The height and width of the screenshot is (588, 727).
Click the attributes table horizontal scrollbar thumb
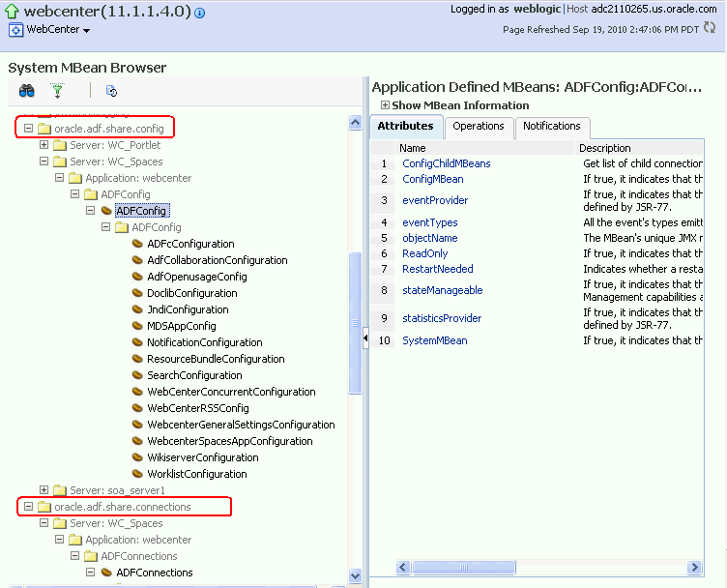(x=464, y=567)
